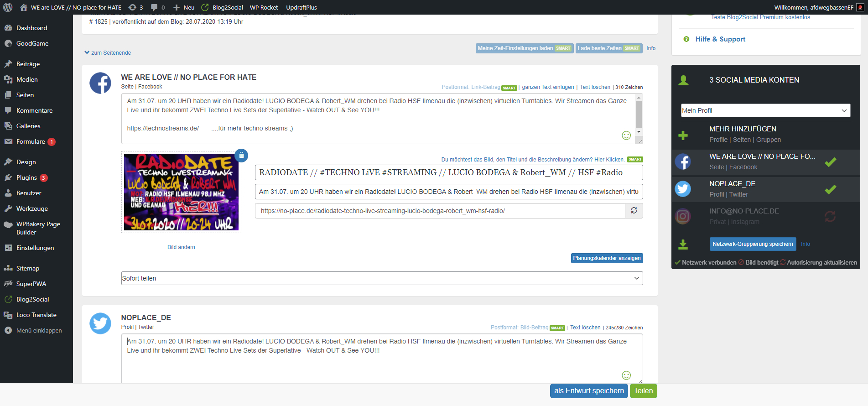
Task: Click 'Meine Zeit-Einstellungen laden' button
Action: (x=525, y=48)
